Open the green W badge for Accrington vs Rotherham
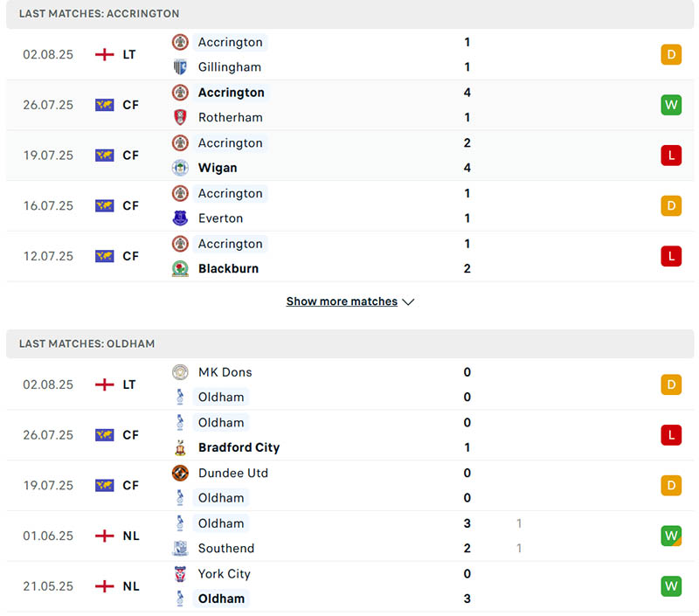 pos(670,106)
